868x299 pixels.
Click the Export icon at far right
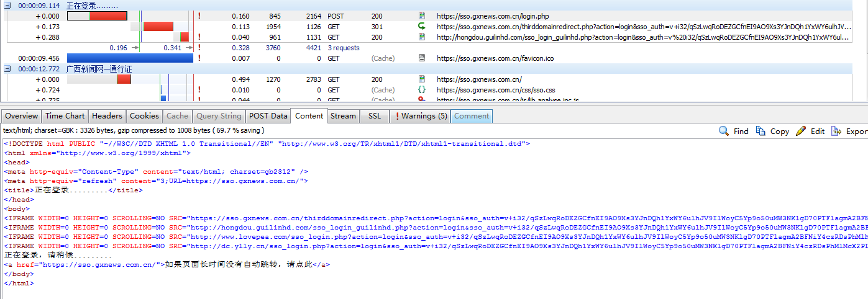click(x=836, y=131)
